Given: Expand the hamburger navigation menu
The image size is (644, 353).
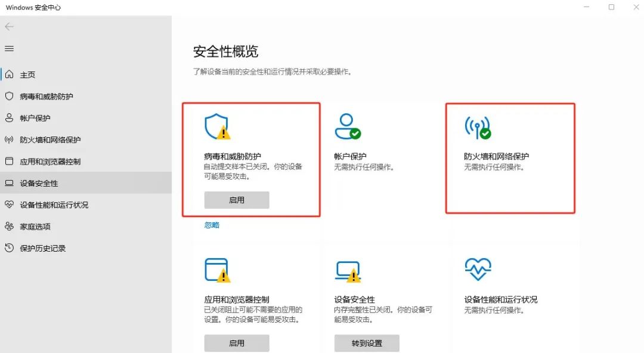Looking at the screenshot, I should point(9,48).
